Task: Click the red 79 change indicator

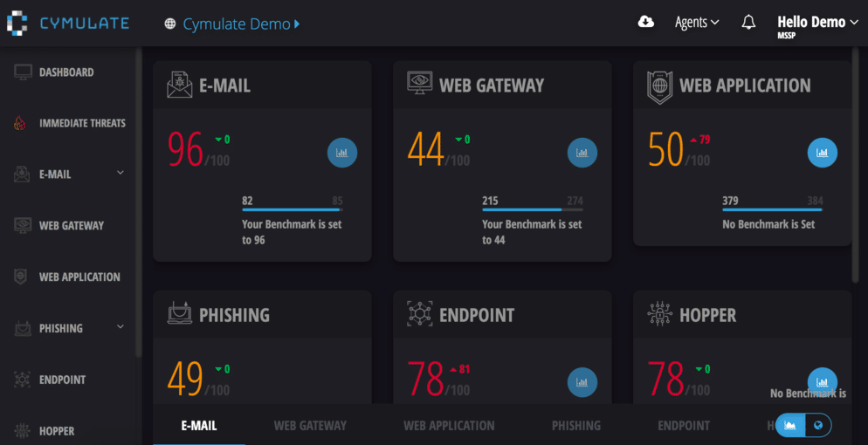Action: [699, 140]
